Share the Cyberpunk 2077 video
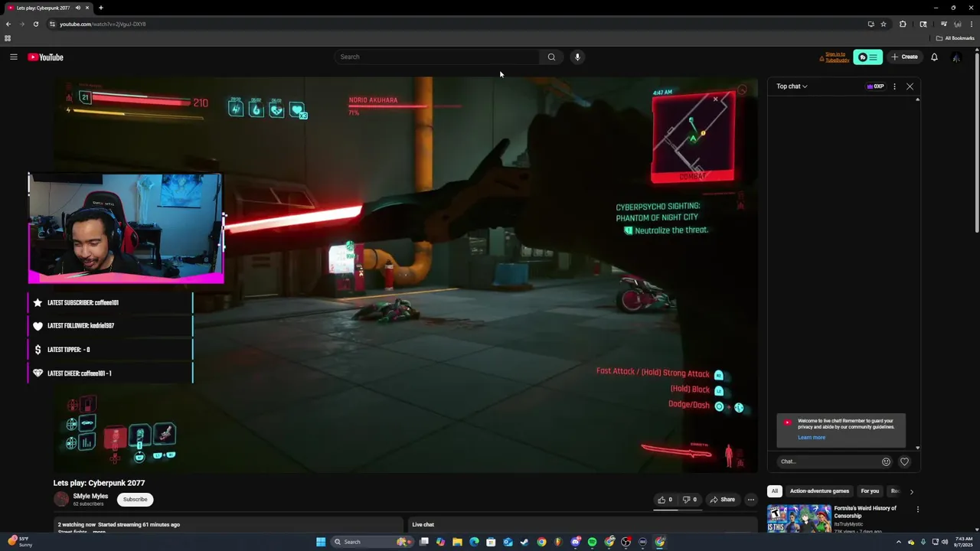Image resolution: width=980 pixels, height=551 pixels. [722, 500]
